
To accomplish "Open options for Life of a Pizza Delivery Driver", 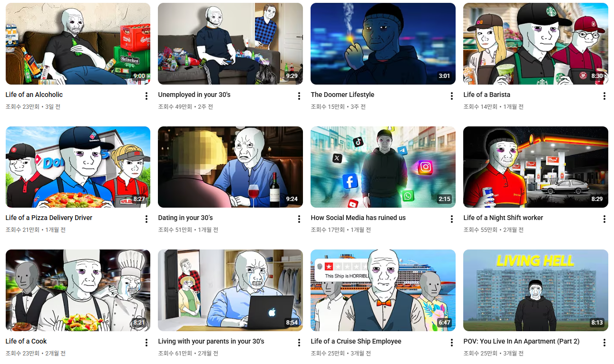I will coord(146,219).
